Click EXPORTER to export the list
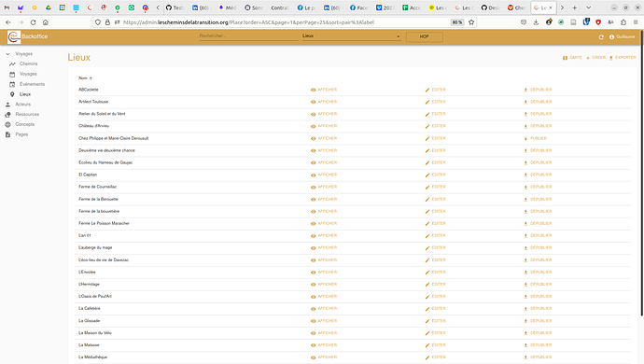The image size is (644, 364). click(x=623, y=58)
